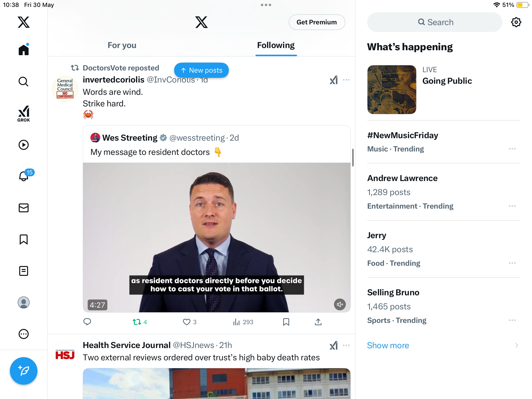Open sidebar video play icon

[x=24, y=145]
